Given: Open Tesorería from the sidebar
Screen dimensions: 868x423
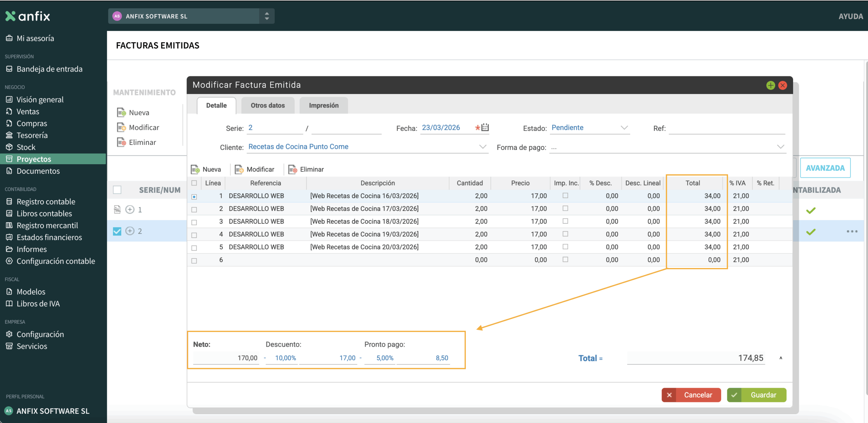Looking at the screenshot, I should coord(32,135).
